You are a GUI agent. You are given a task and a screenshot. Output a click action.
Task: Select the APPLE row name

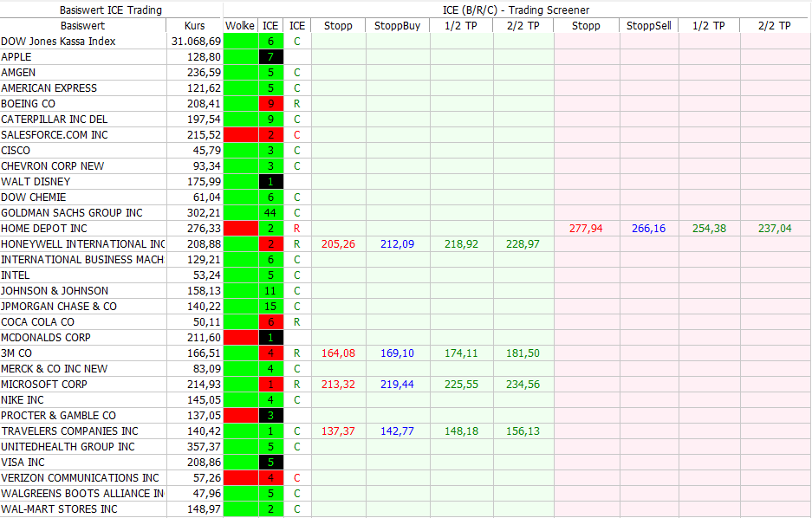pos(16,57)
